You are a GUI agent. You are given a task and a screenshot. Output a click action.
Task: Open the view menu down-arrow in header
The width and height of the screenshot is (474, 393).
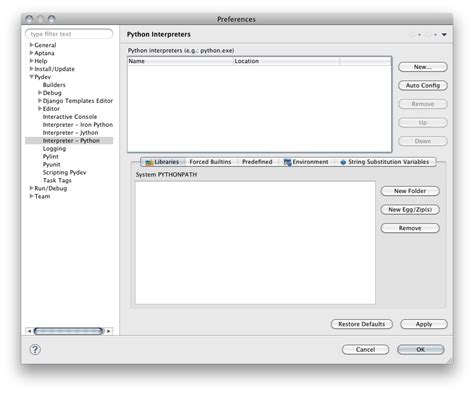pyautogui.click(x=444, y=35)
